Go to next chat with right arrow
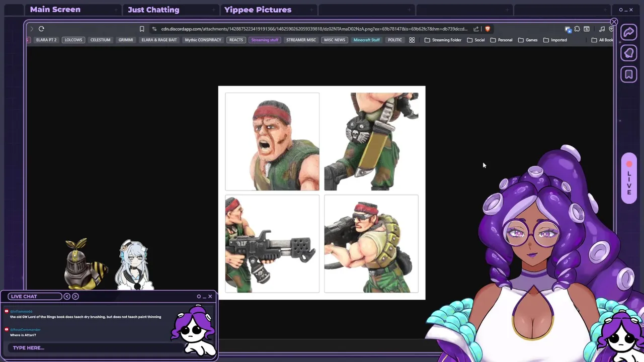 tap(75, 296)
